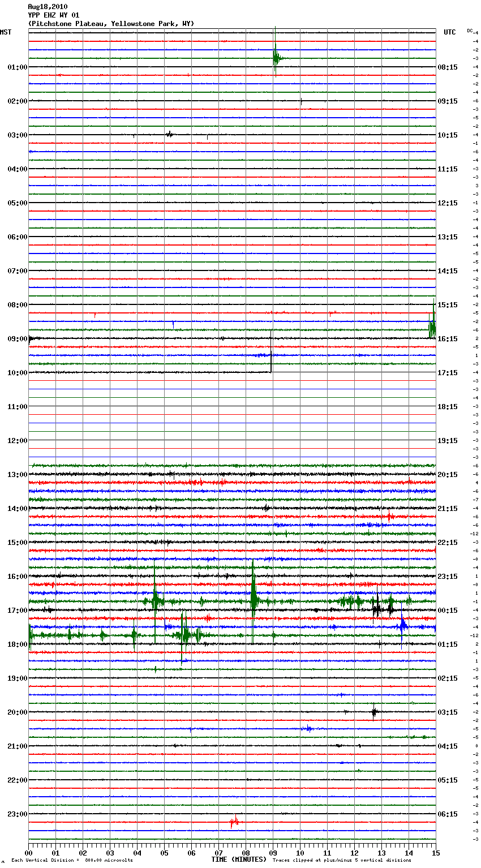Click the "12:15" UTC time label
Image resolution: width=481 pixels, height=868 pixels.
(448, 203)
